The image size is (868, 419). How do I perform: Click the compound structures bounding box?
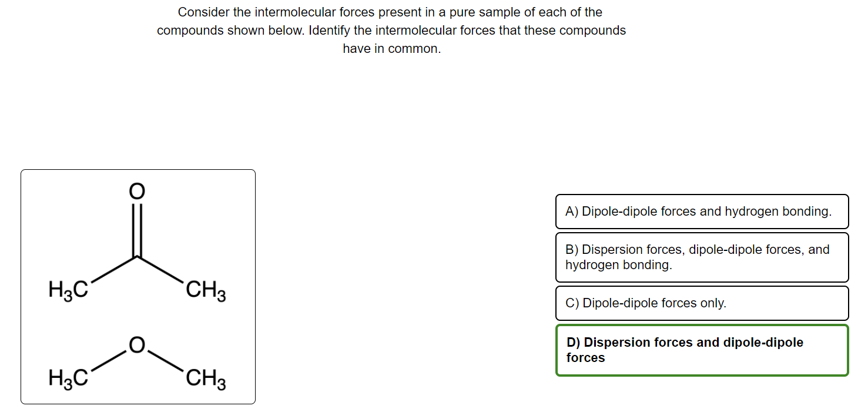coord(138,287)
